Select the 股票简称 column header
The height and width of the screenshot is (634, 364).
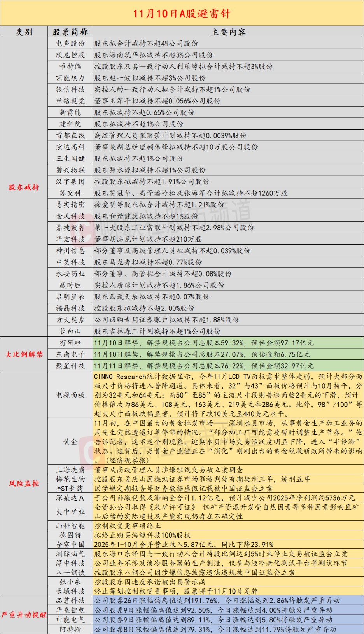(70, 32)
